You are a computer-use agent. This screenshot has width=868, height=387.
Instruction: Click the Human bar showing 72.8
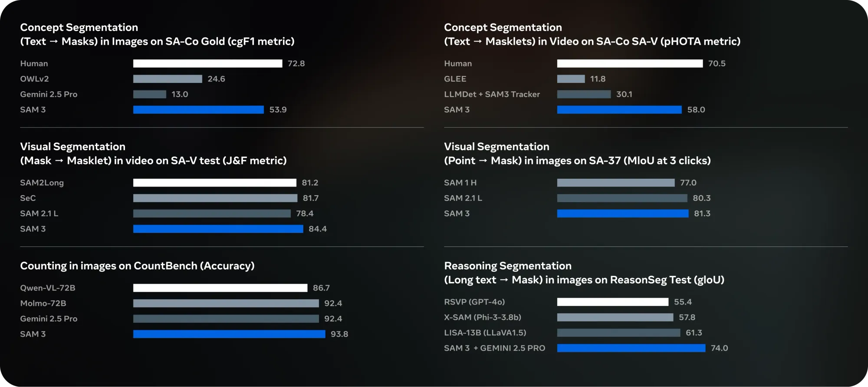207,64
